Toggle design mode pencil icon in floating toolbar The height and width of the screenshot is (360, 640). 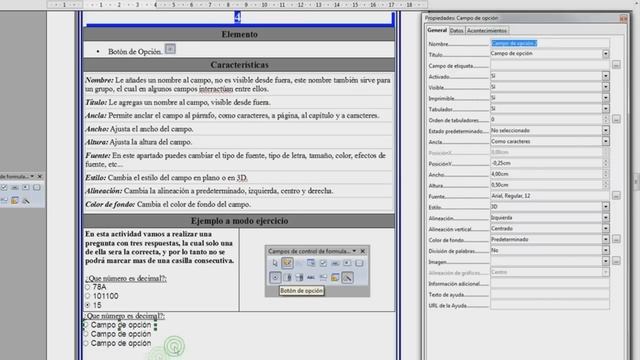(x=26, y=200)
